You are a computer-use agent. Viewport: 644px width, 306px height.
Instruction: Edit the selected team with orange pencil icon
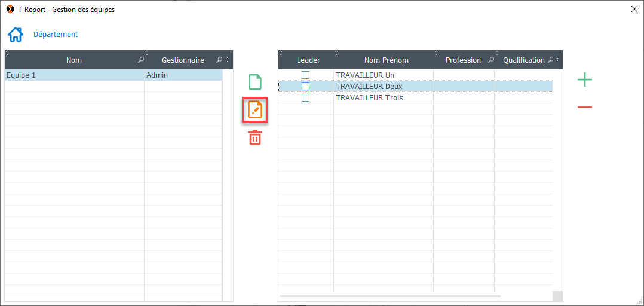[255, 110]
